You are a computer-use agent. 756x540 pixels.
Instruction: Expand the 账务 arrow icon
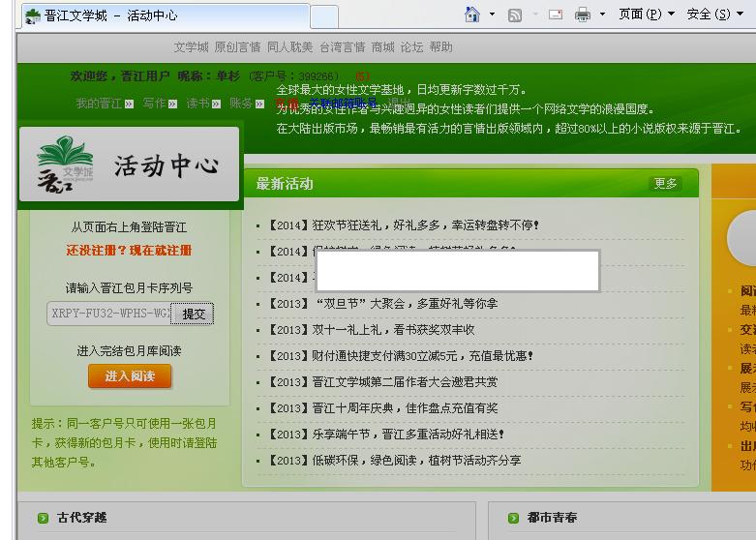[259, 105]
